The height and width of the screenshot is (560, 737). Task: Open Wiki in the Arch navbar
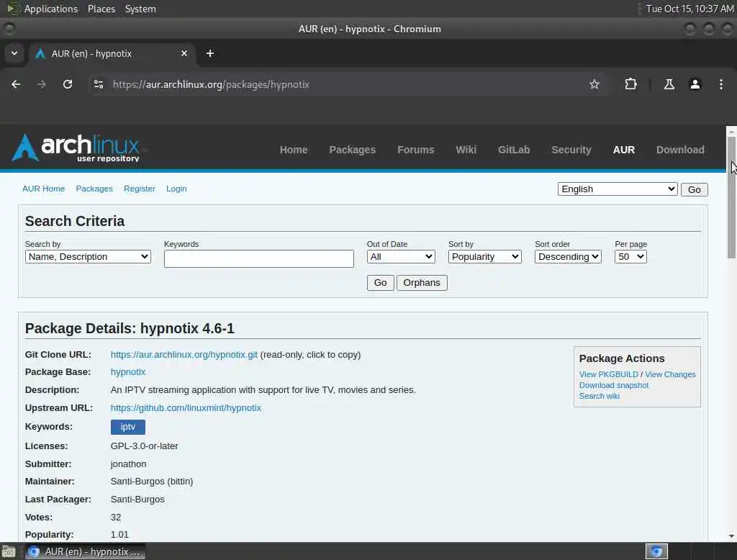(x=466, y=150)
